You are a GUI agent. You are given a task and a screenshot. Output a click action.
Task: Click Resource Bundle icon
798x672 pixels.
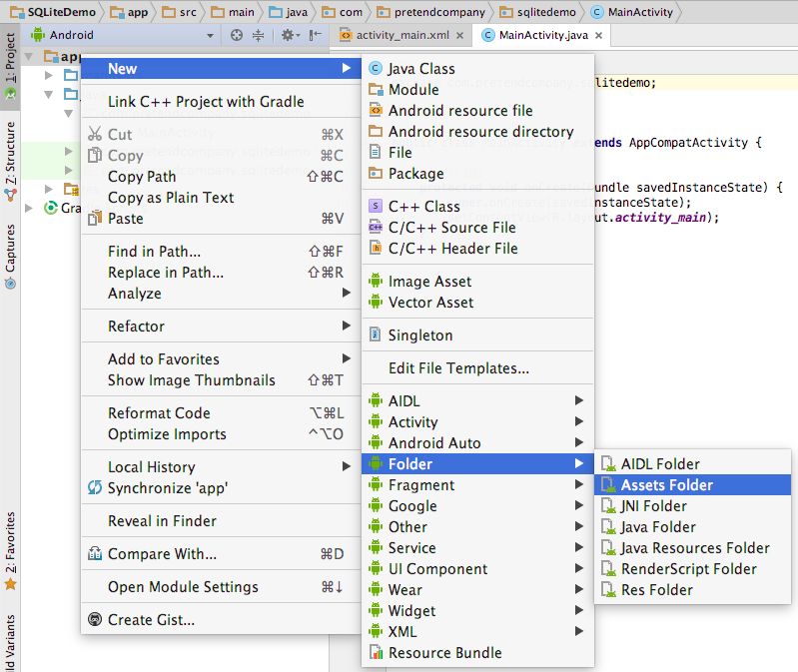pos(376,652)
